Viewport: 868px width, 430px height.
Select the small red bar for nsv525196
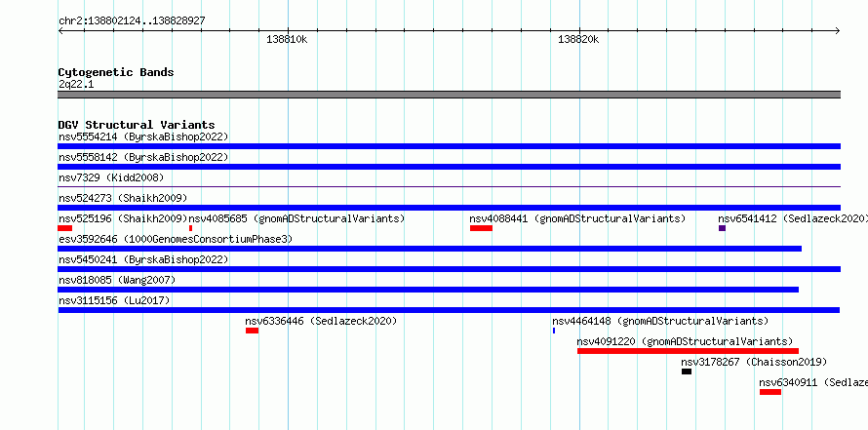pos(64,228)
